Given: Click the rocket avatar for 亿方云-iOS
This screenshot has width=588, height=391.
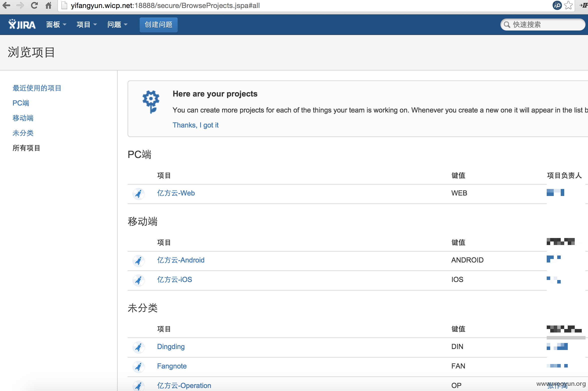Looking at the screenshot, I should [x=138, y=280].
